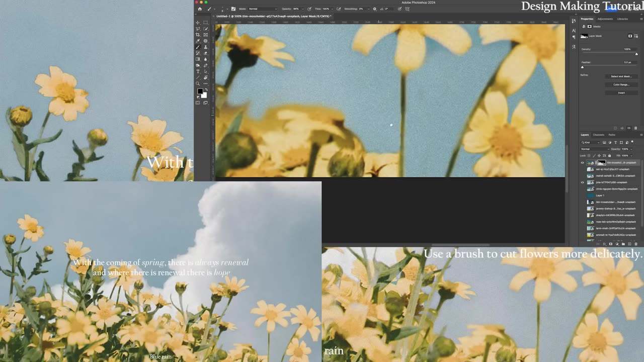Select the Eyedropper tool
The image size is (644, 362).
pos(198,41)
